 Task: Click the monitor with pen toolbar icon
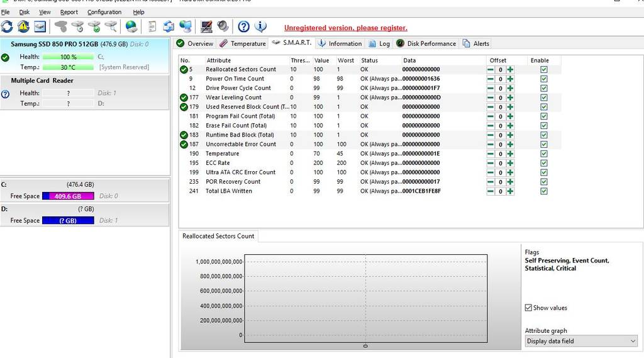[206, 26]
